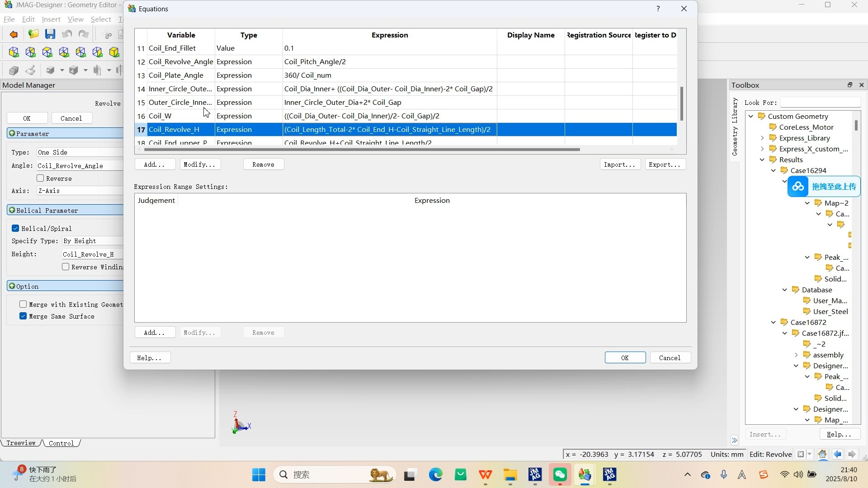Image resolution: width=868 pixels, height=488 pixels.
Task: Click the top-face cube view icon
Action: (47, 52)
